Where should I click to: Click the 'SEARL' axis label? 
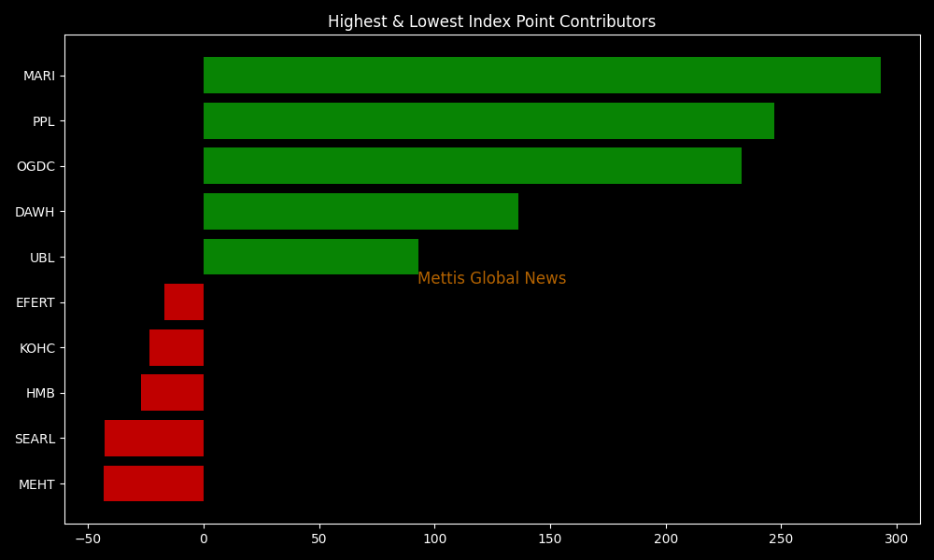(x=35, y=440)
